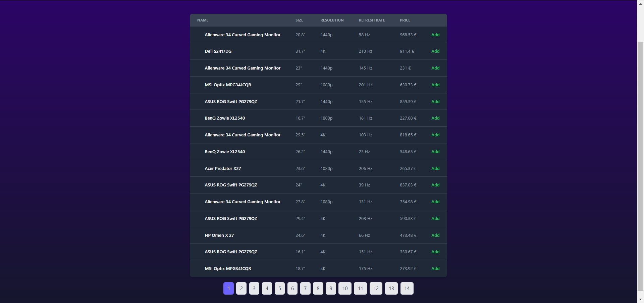Add the Acer Predator X27

tap(435, 169)
